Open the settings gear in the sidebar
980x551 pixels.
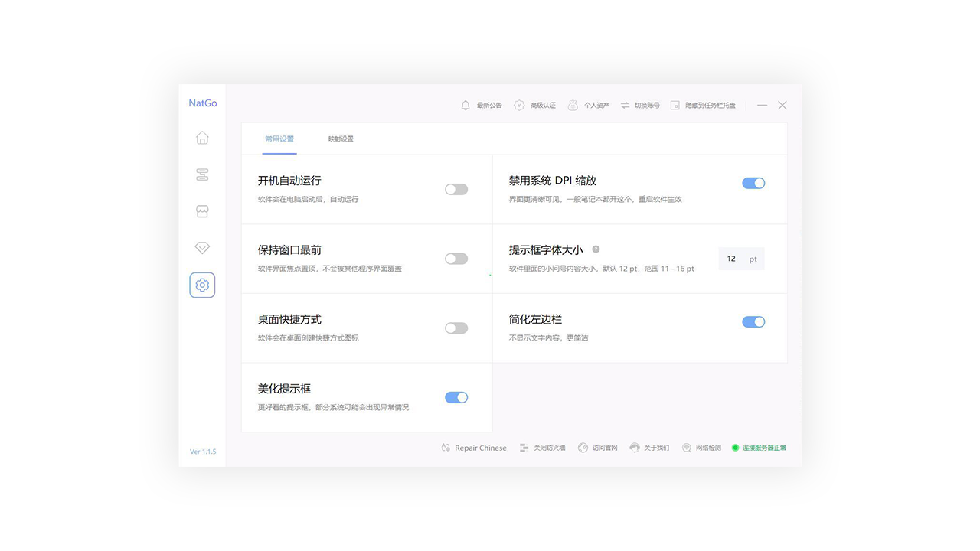click(201, 284)
